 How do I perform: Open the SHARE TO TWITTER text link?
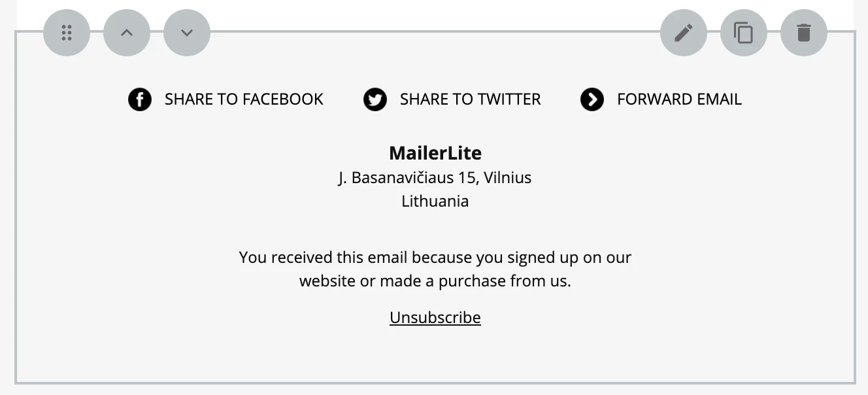coord(470,99)
